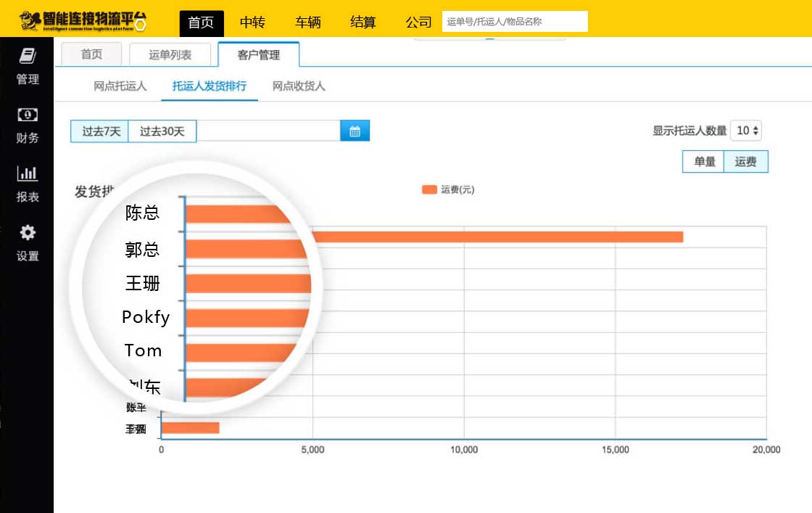
Task: Open the 财务 money icon in sidebar
Action: coord(28,115)
